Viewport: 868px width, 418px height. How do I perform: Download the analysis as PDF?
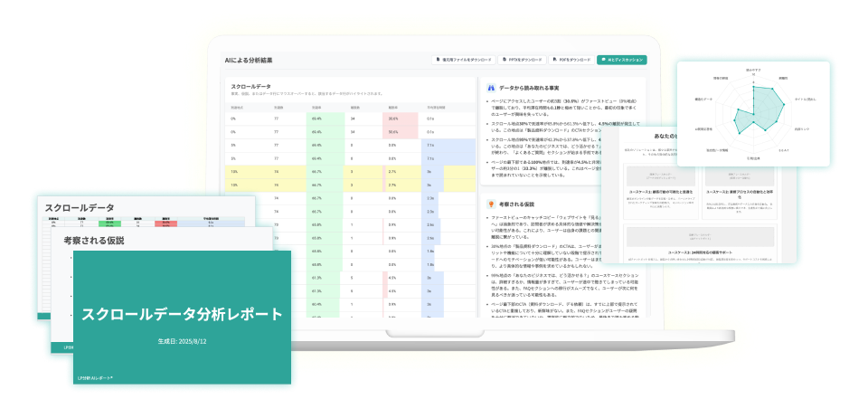(x=571, y=60)
